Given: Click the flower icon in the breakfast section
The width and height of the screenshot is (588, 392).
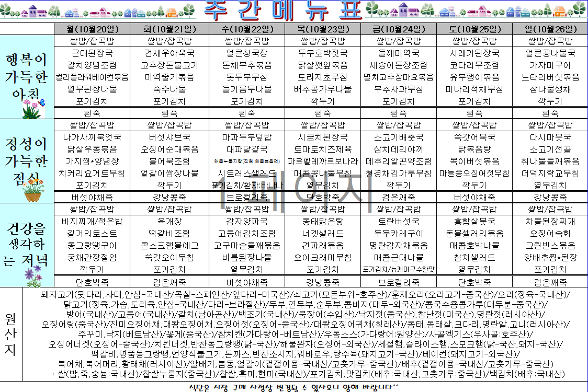Looking at the screenshot, I should [x=33, y=109].
